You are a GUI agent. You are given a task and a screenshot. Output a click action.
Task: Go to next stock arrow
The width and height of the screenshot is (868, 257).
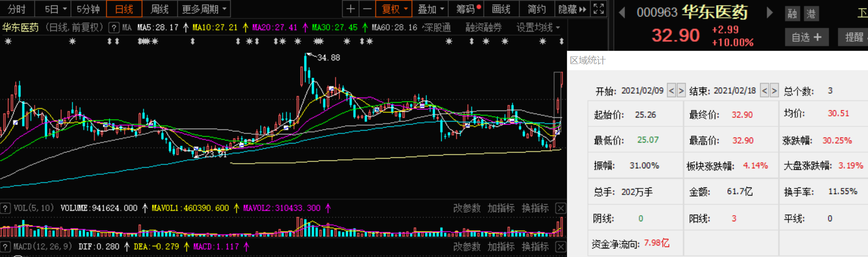(x=769, y=13)
